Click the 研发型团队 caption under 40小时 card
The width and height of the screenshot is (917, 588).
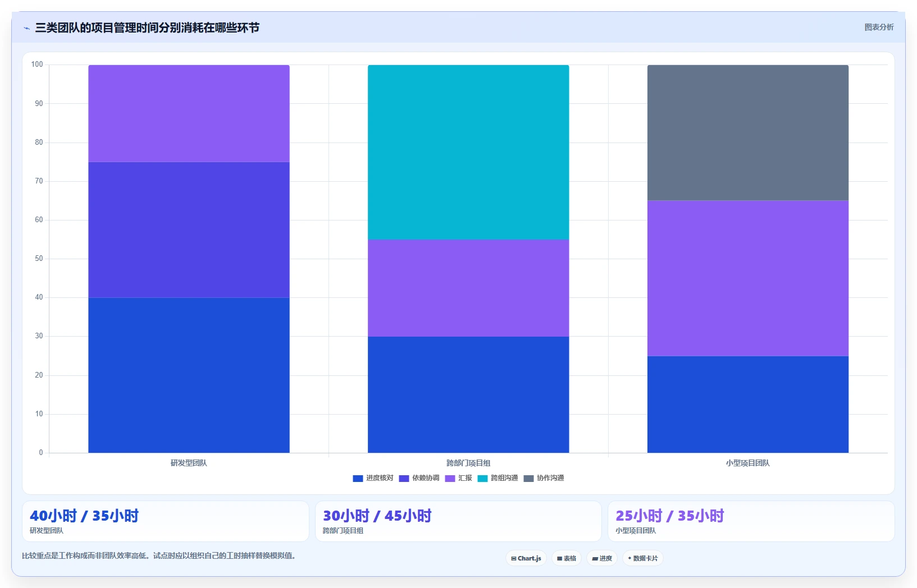47,531
